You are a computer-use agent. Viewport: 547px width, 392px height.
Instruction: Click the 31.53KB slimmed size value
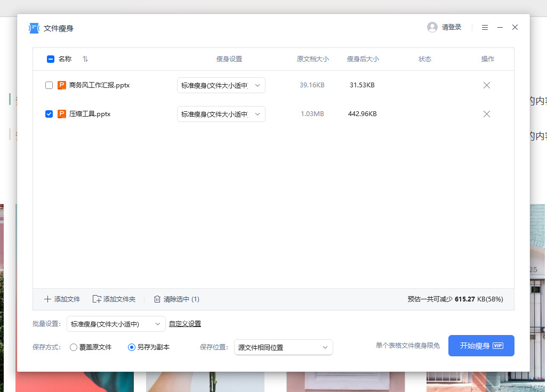coord(362,85)
